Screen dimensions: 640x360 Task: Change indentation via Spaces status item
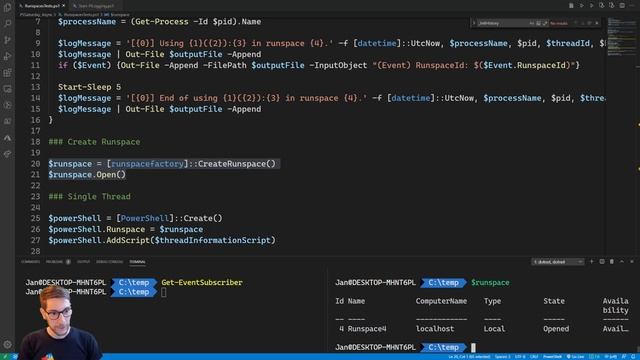502,357
